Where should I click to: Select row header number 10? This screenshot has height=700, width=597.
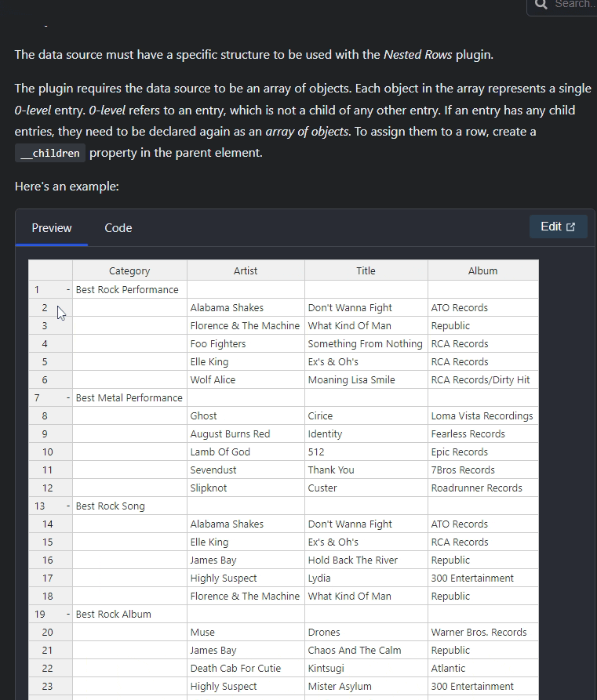tap(50, 452)
